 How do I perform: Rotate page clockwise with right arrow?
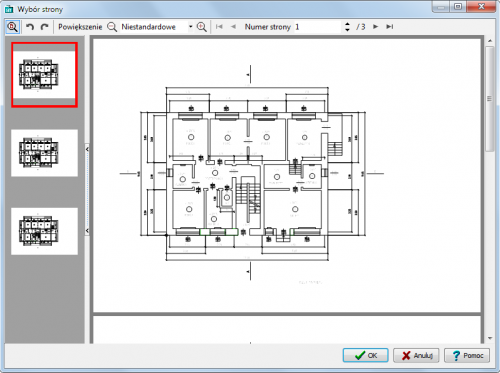(x=44, y=27)
